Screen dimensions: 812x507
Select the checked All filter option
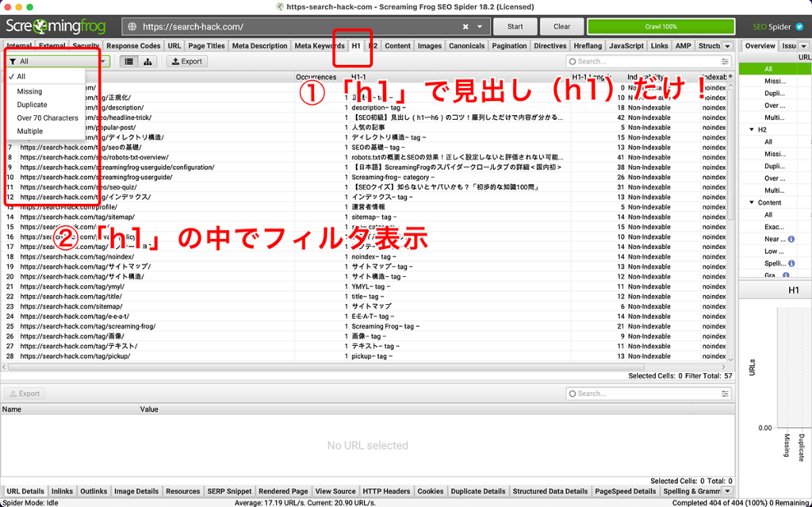point(45,76)
